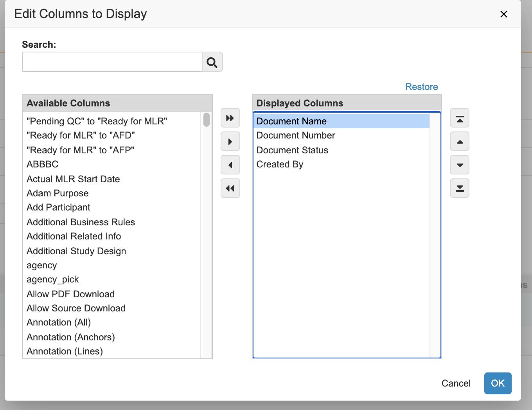Remove all displayed columns with double-left arrow

[x=230, y=189]
